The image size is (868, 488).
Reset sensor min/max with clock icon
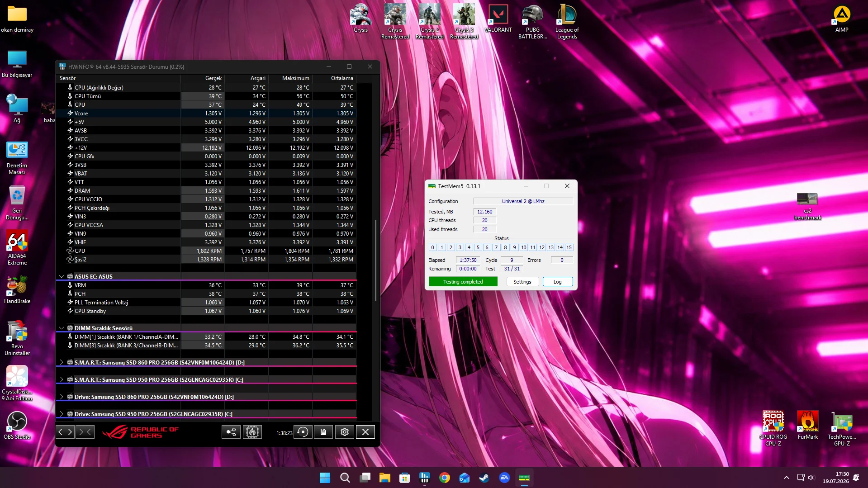pyautogui.click(x=303, y=432)
